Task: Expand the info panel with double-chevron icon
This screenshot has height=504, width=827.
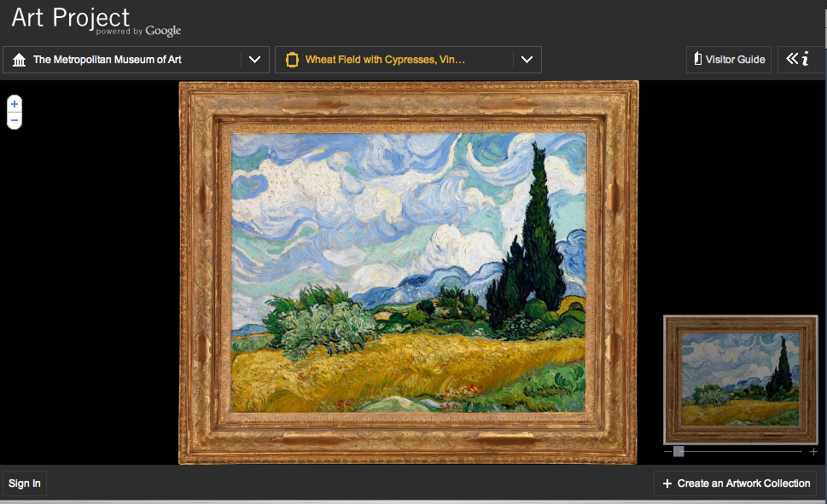Action: click(797, 59)
